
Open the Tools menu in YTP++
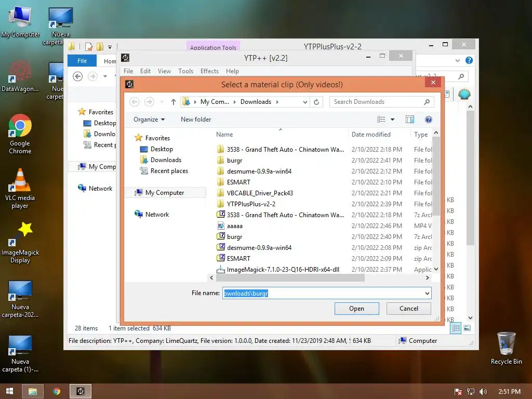(185, 71)
